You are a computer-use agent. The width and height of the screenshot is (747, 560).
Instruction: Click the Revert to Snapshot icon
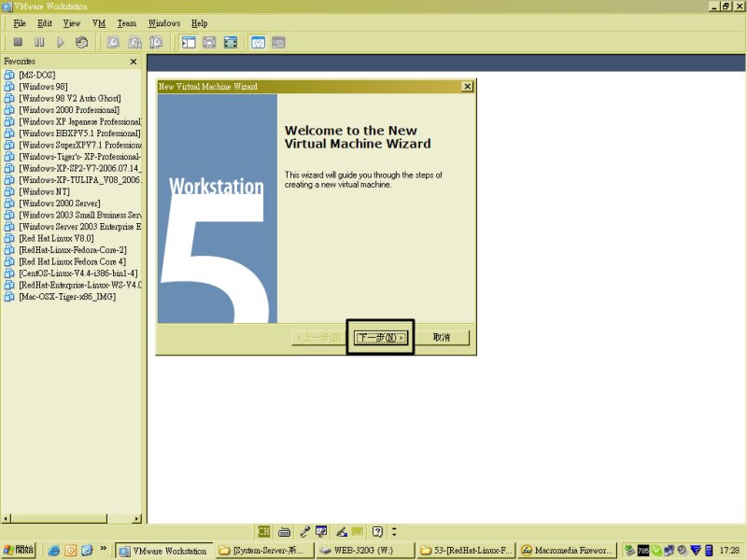134,42
